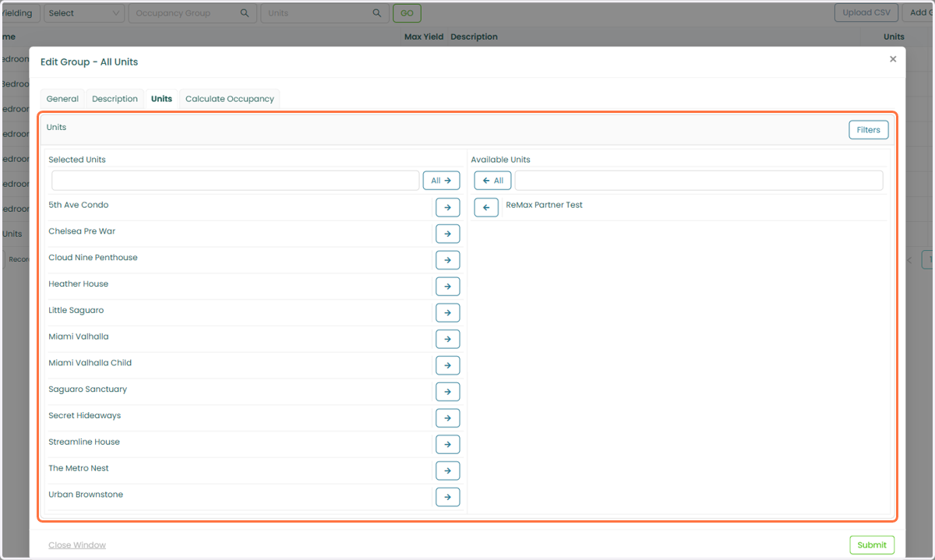
Task: Click the Chelsea Pre War unit name
Action: [82, 231]
